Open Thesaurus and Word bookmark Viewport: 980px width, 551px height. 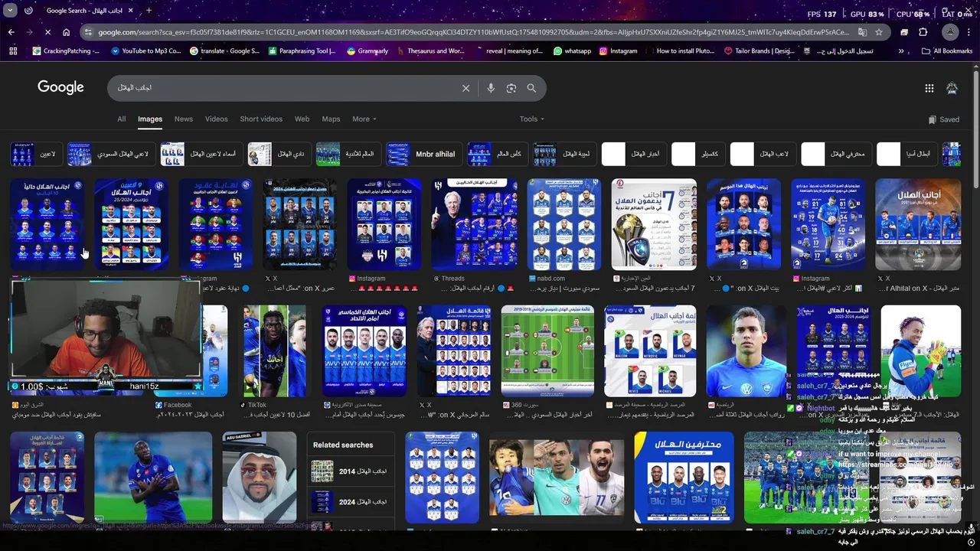point(430,51)
